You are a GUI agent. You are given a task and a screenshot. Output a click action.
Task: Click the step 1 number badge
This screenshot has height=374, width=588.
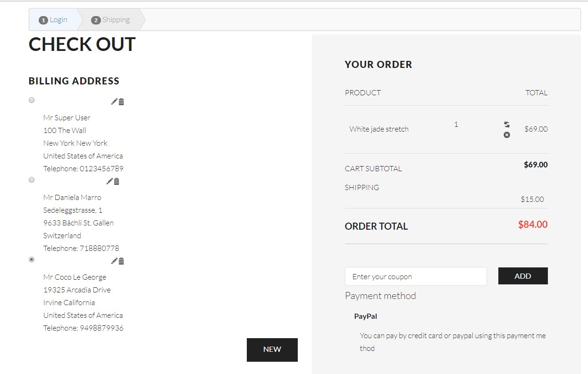point(43,20)
